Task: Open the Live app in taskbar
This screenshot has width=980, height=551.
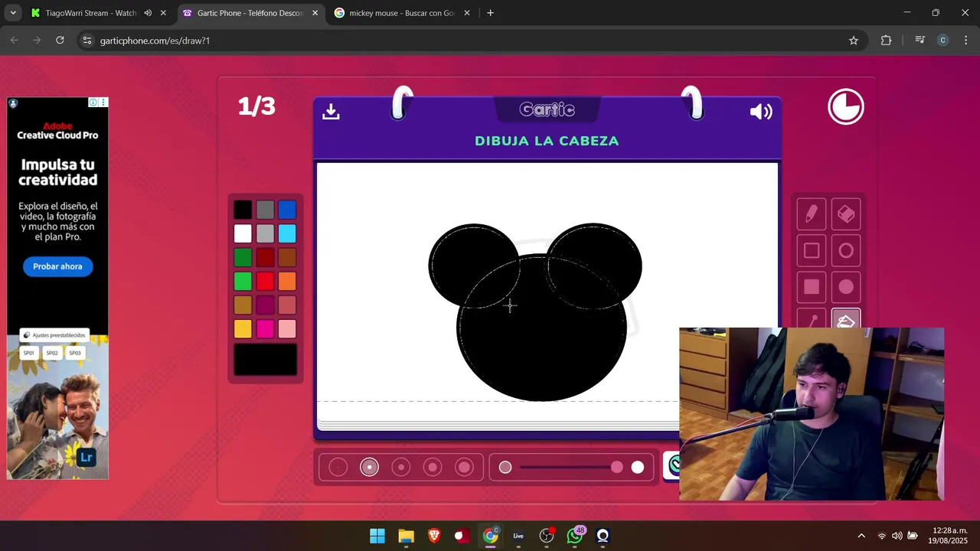Action: tap(518, 536)
